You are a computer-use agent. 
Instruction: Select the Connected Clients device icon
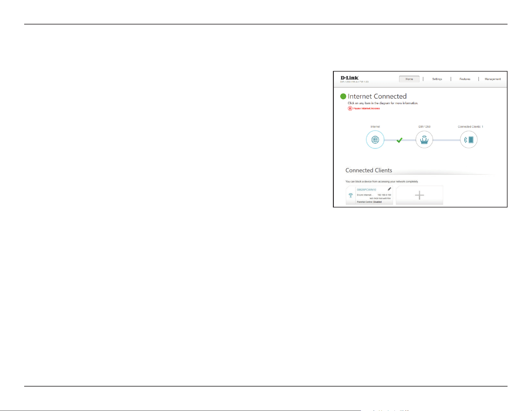coord(469,140)
